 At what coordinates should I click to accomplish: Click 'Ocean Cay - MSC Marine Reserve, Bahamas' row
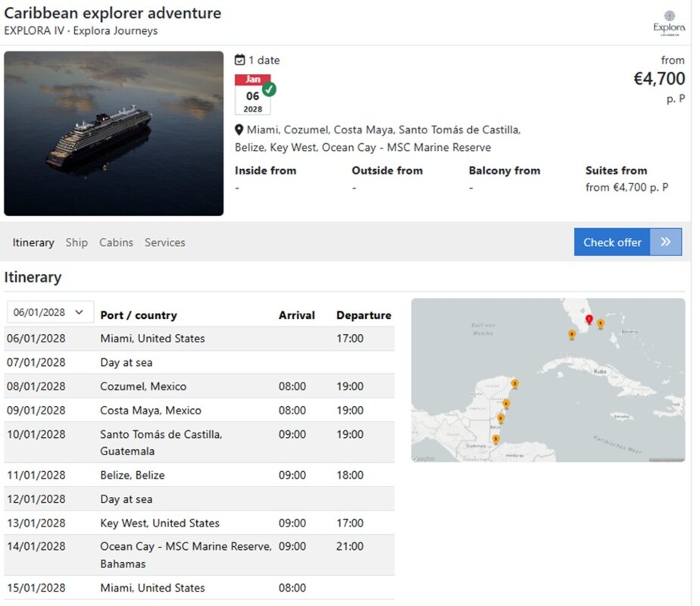coord(199,555)
